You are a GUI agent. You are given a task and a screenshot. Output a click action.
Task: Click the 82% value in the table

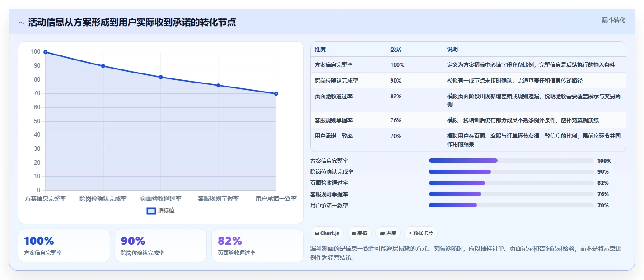[396, 96]
